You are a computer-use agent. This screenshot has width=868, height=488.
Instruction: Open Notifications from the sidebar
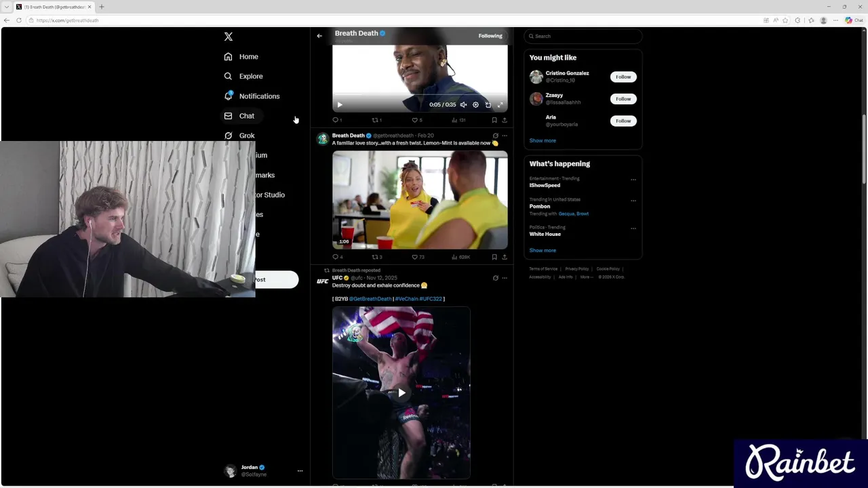(252, 96)
